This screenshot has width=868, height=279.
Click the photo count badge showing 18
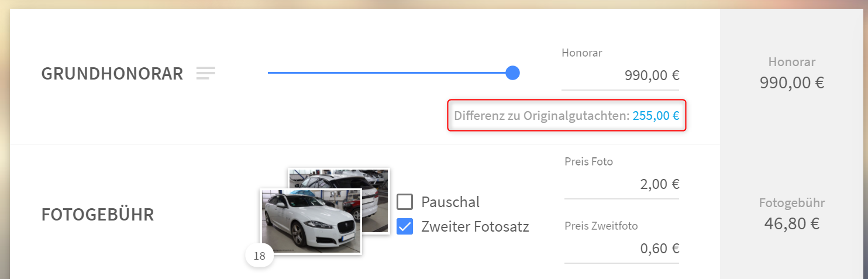259,256
